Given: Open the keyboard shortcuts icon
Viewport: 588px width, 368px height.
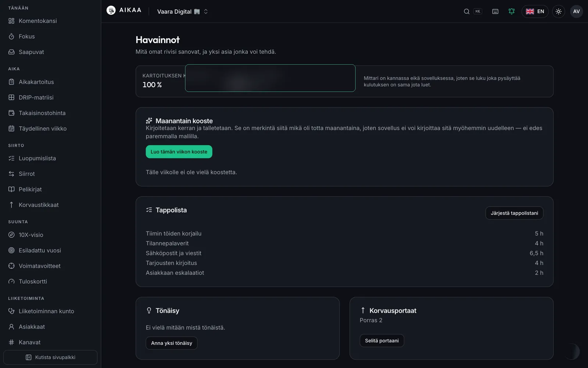Looking at the screenshot, I should [x=495, y=11].
